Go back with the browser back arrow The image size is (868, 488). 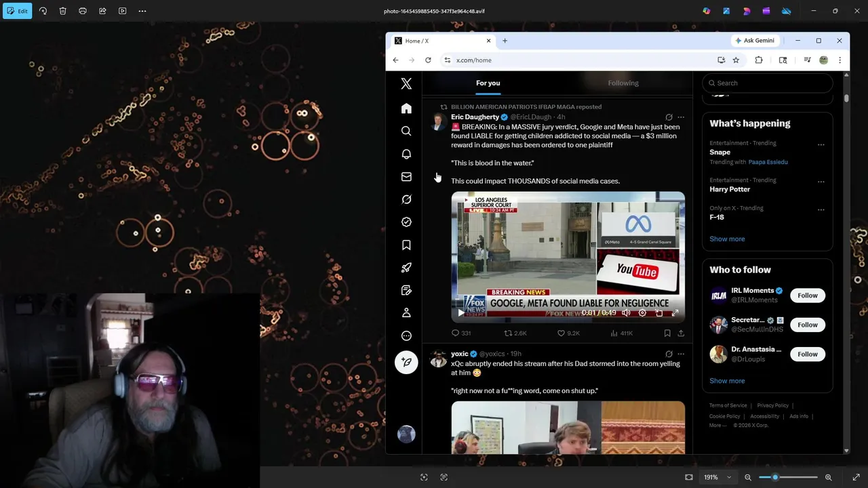[x=395, y=60]
